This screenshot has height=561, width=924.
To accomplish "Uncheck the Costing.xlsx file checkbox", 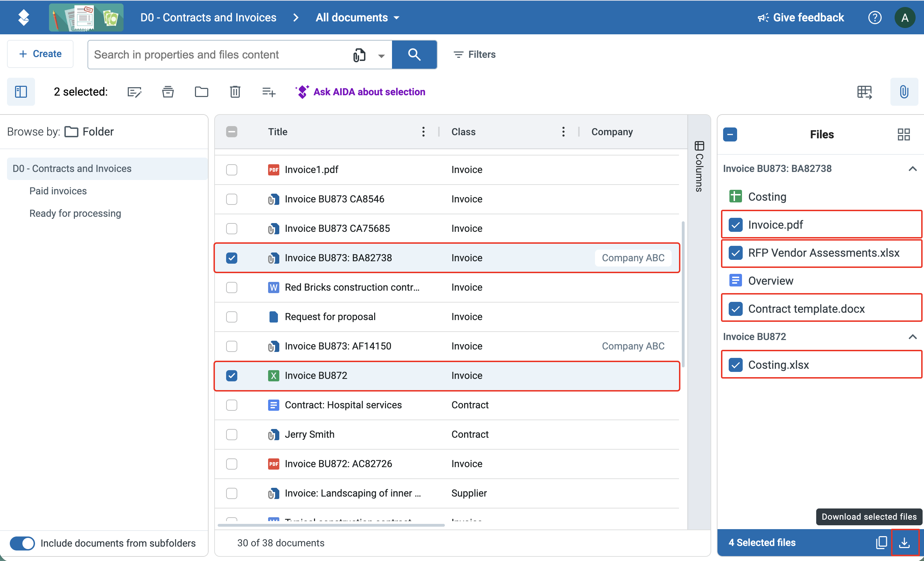I will click(x=735, y=364).
